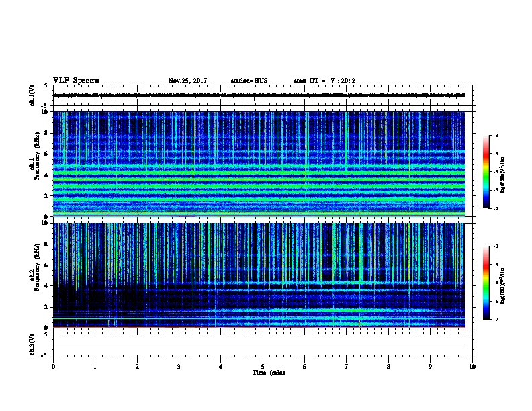This screenshot has width=532, height=411.
Task: Click the '-3' label on ch.1 color bar
Action: (496, 136)
